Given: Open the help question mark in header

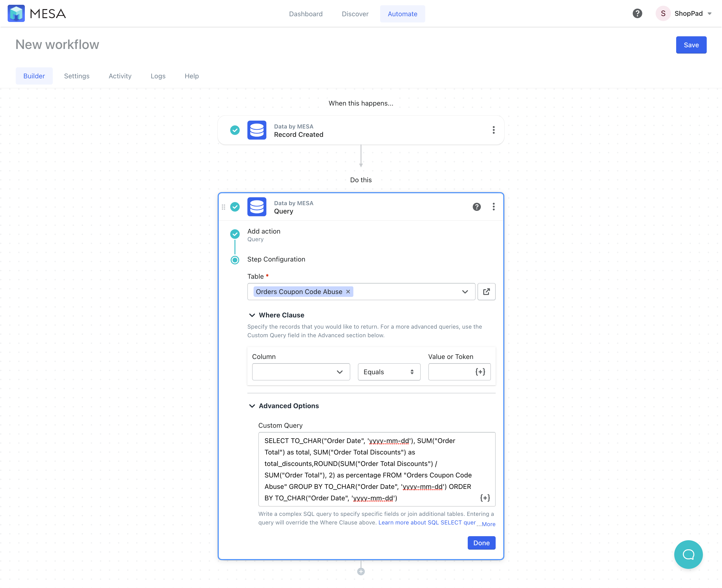Looking at the screenshot, I should pyautogui.click(x=637, y=14).
